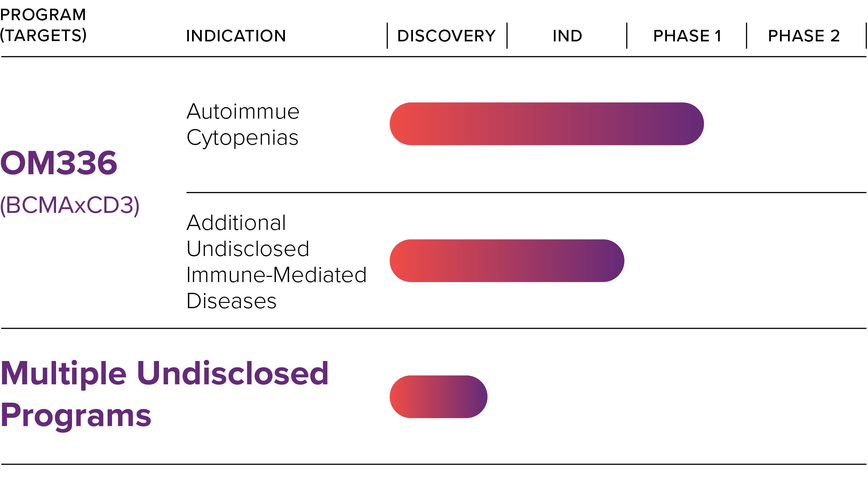Select the (BCMAxCD3) target label
868x481 pixels.
tap(70, 206)
